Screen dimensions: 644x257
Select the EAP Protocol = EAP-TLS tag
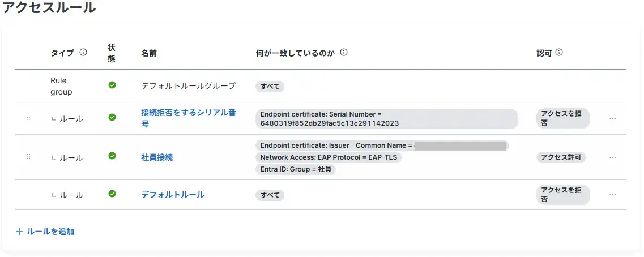click(x=329, y=157)
